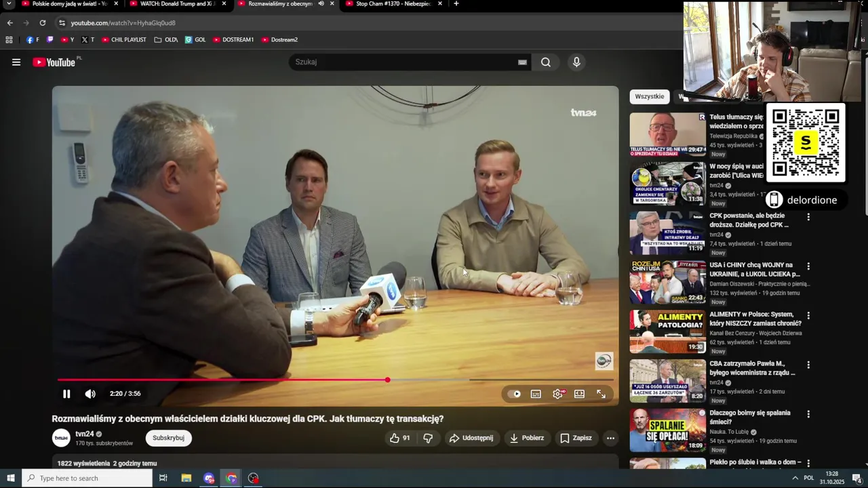Open options menu for CPK powstanie video
This screenshot has height=488, width=868.
click(x=808, y=217)
